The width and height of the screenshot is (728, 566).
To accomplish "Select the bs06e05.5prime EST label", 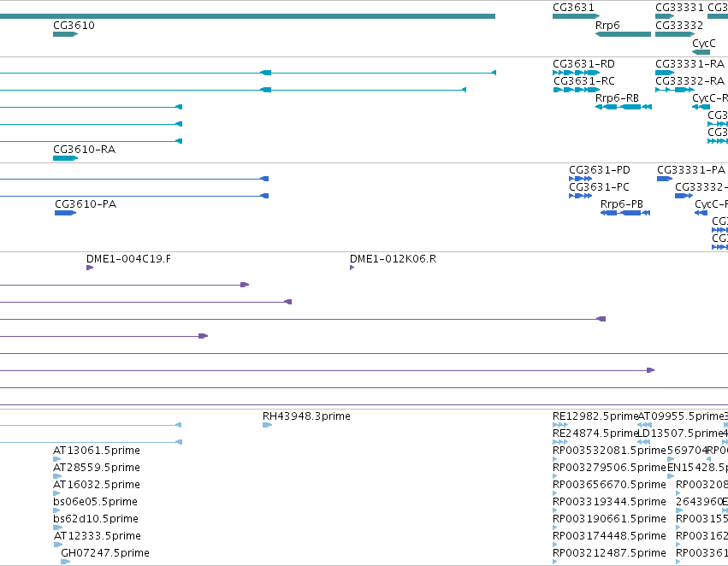I will 95,502.
